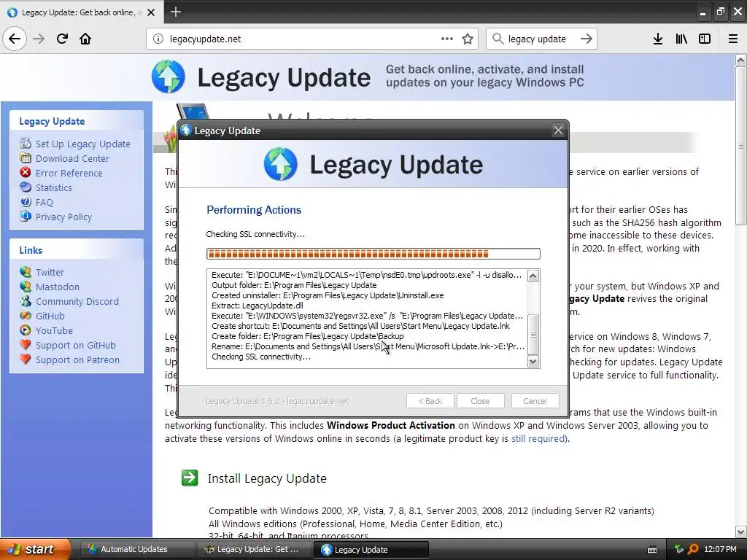Click log line 'Extract: LegacyUpdate.dll'
The image size is (747, 560).
tap(258, 306)
